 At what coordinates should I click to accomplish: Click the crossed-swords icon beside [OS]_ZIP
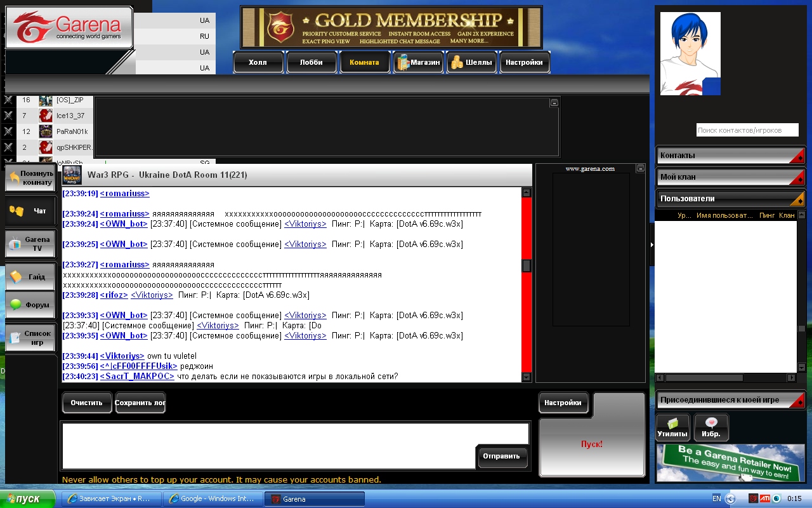tap(8, 100)
